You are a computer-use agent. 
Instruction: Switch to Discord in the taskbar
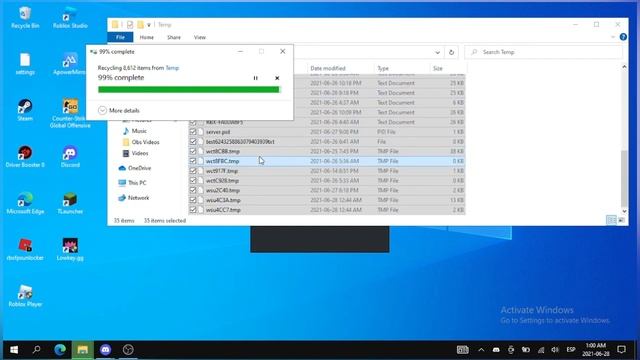click(x=105, y=350)
